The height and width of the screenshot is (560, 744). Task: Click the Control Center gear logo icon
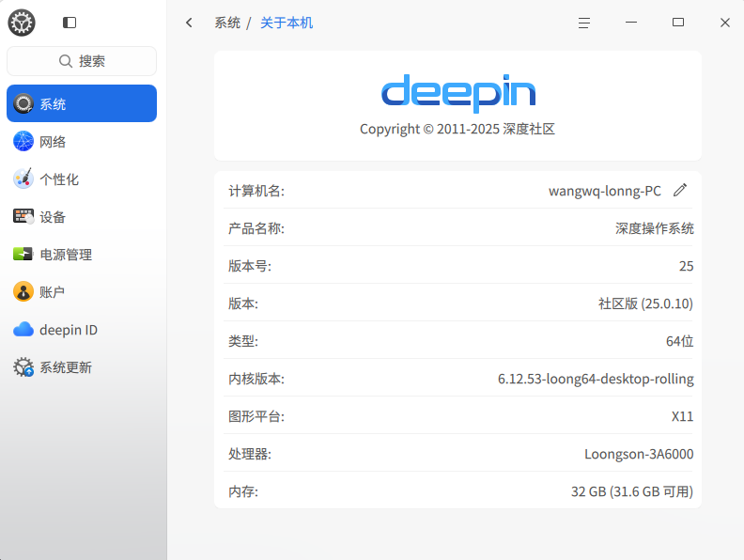22,23
